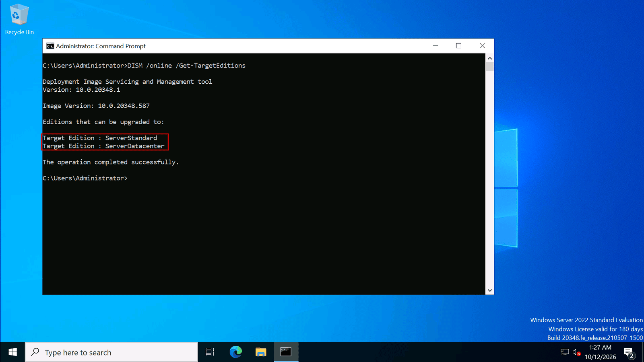Click the 'DISM /online /Get-TargetEditions' command text
Viewport: 644px width, 362px height.
(x=186, y=66)
